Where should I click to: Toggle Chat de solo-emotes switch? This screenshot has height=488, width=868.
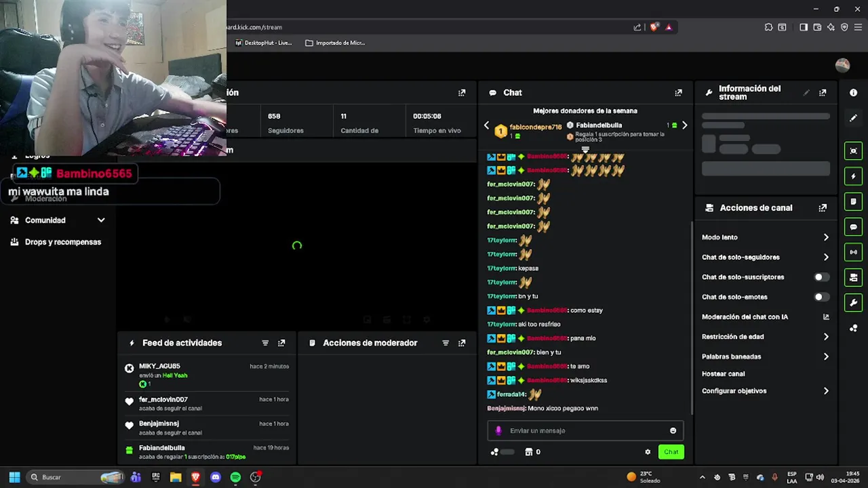point(821,297)
